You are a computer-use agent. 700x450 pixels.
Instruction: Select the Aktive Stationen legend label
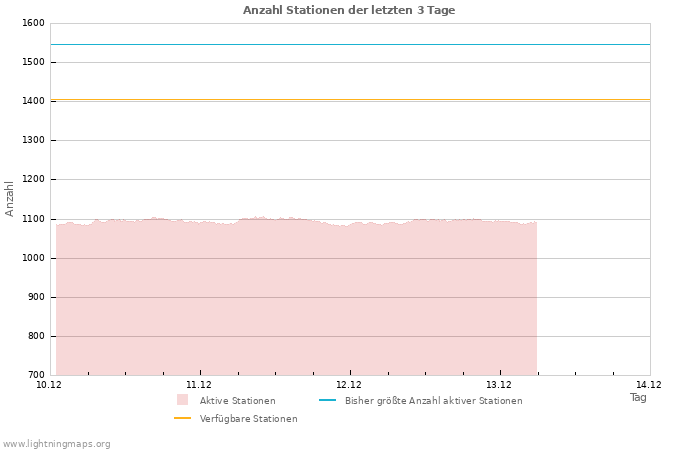237,401
